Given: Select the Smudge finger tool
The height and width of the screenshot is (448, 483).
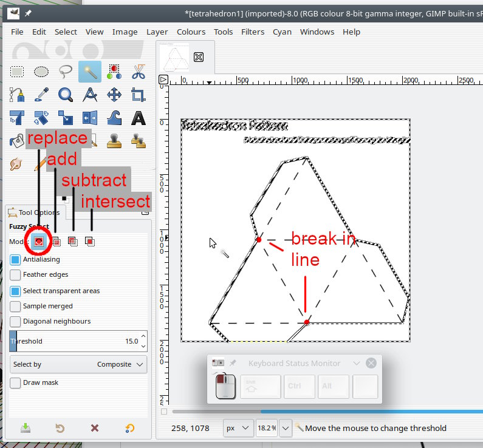Looking at the screenshot, I should click(16, 164).
